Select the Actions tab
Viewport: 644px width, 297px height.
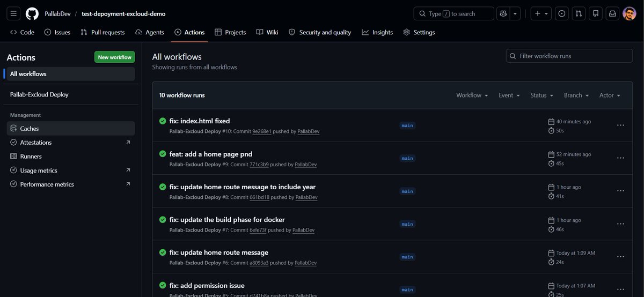[x=189, y=32]
